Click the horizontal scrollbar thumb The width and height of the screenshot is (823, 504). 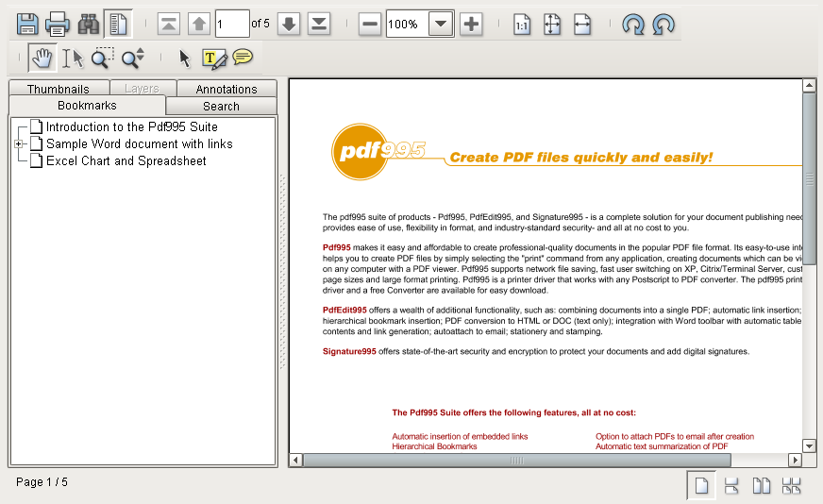(517, 461)
